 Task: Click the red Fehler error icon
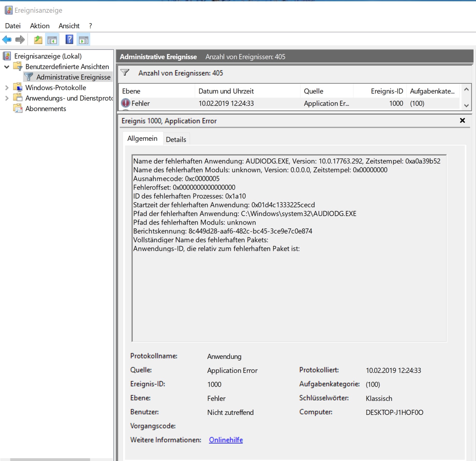click(126, 103)
